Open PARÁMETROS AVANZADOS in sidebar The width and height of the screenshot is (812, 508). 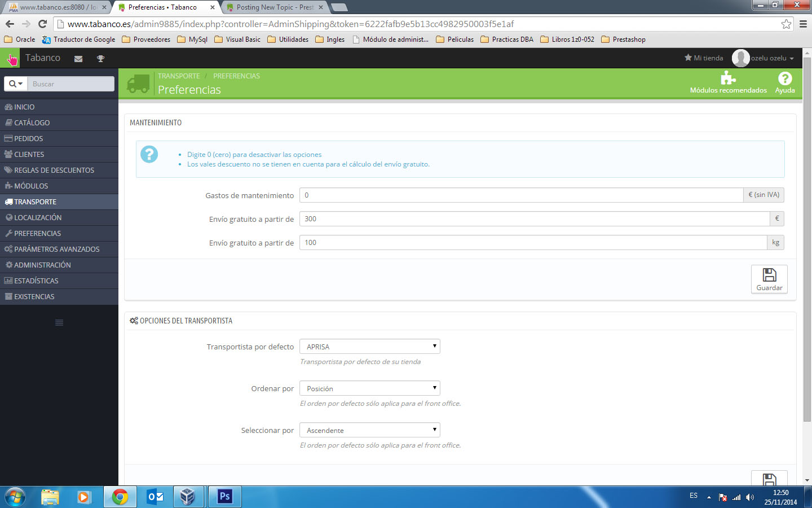click(x=59, y=249)
